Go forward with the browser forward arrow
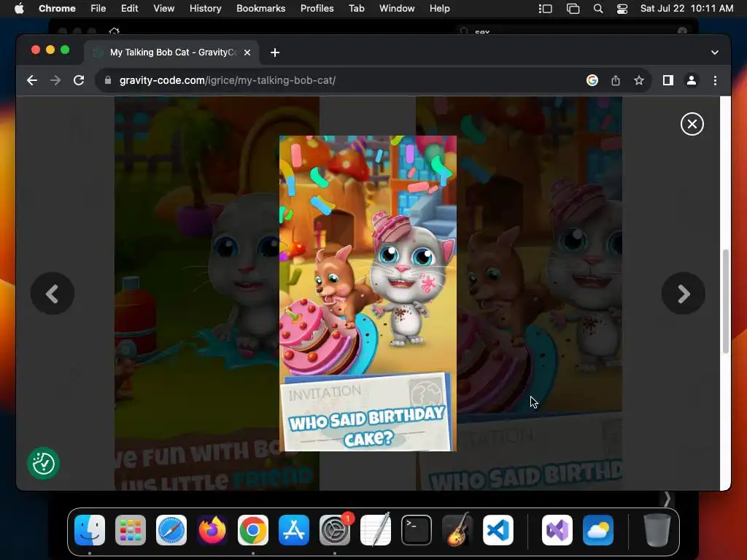Screen dimensions: 747x560 (x=55, y=80)
